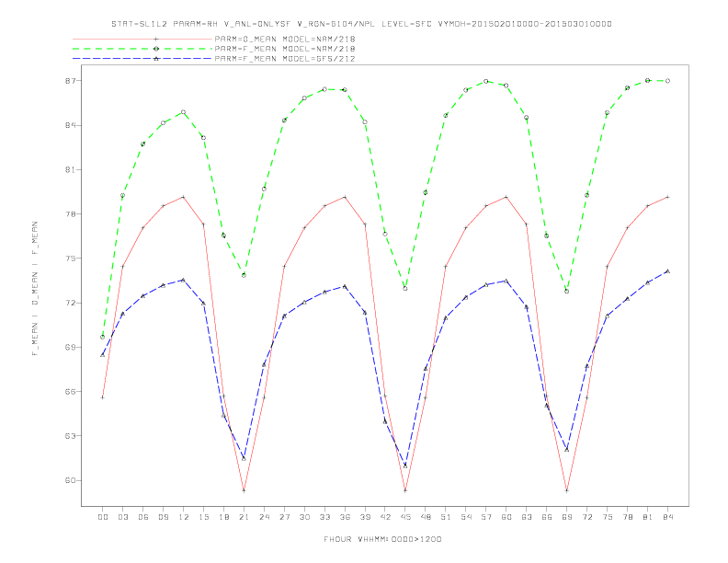The image size is (728, 563).
Task: Click the x-axis tick label 78
Action: tap(627, 517)
